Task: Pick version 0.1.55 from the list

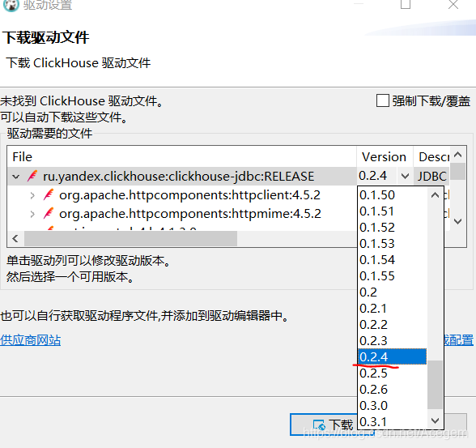Action: (x=392, y=276)
